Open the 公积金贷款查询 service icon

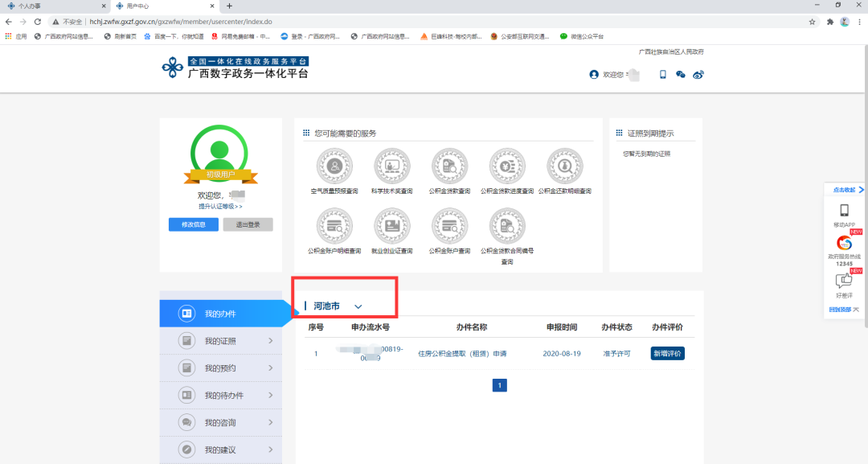tap(449, 166)
